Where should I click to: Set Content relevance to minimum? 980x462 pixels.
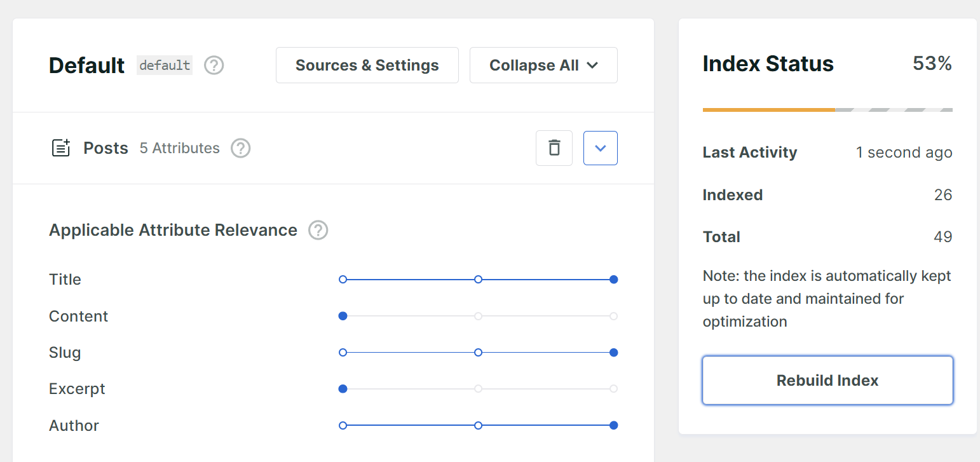point(343,316)
